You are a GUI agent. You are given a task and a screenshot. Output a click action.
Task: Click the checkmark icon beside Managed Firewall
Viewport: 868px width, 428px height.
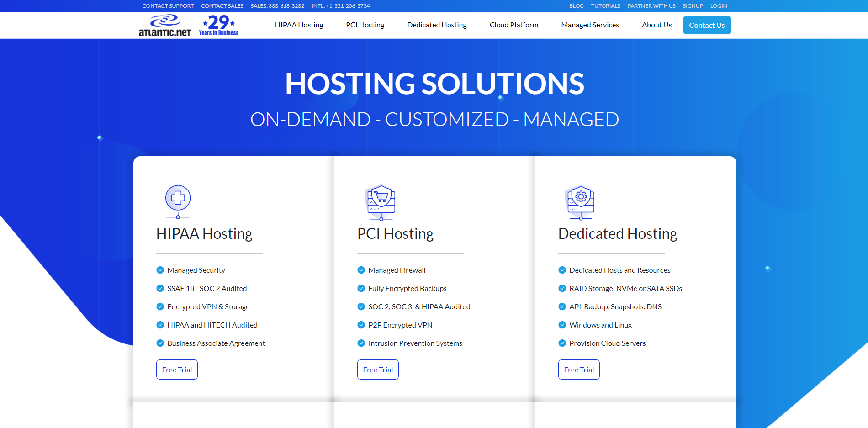pyautogui.click(x=361, y=270)
